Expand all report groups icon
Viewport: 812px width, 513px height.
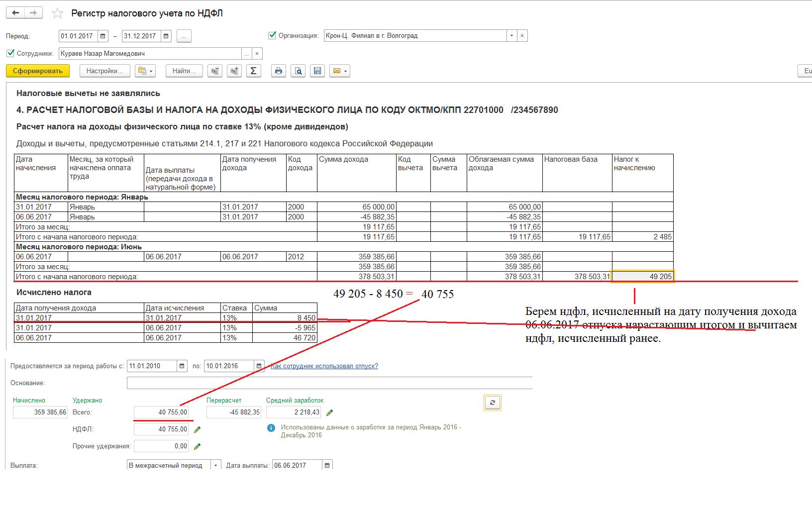click(x=234, y=71)
